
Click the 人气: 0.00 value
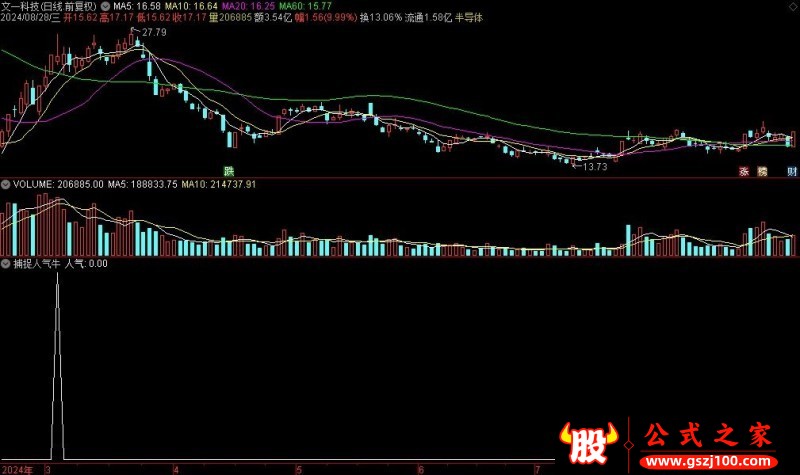pyautogui.click(x=86, y=264)
